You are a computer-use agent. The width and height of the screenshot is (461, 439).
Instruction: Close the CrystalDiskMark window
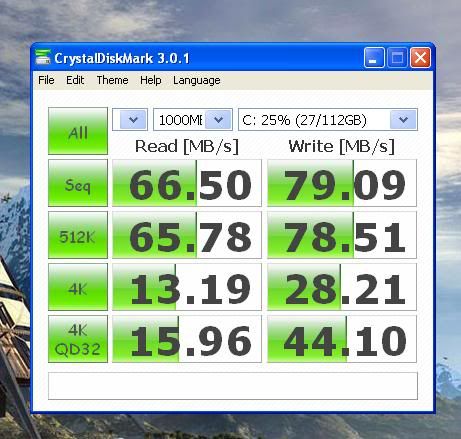[420, 58]
